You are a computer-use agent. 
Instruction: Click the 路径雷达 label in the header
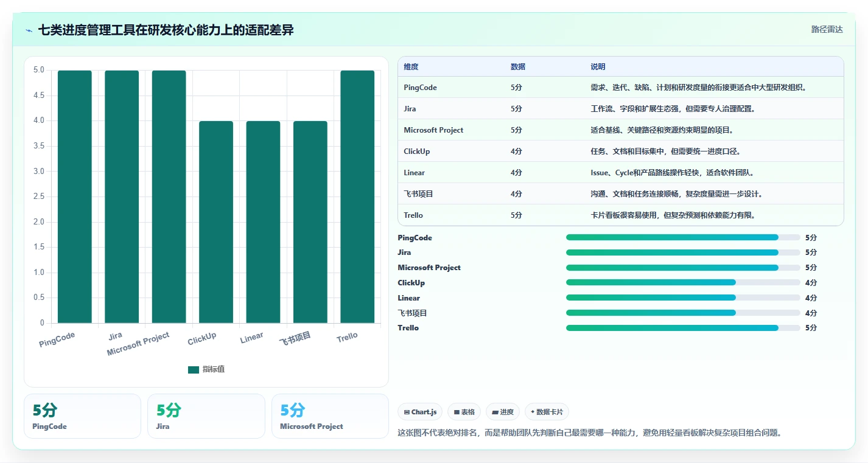pyautogui.click(x=827, y=29)
